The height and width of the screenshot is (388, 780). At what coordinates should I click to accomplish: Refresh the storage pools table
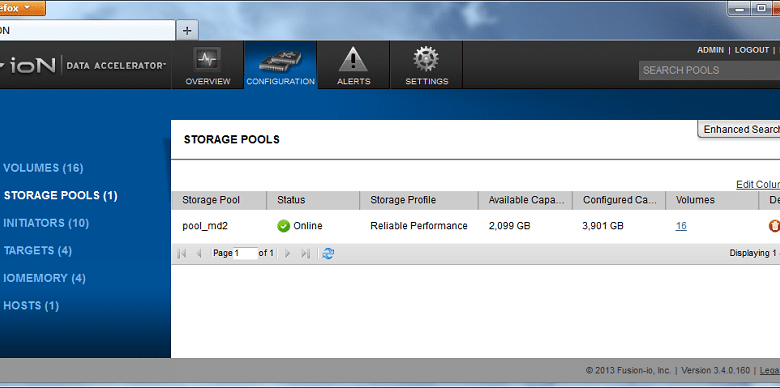tap(328, 253)
